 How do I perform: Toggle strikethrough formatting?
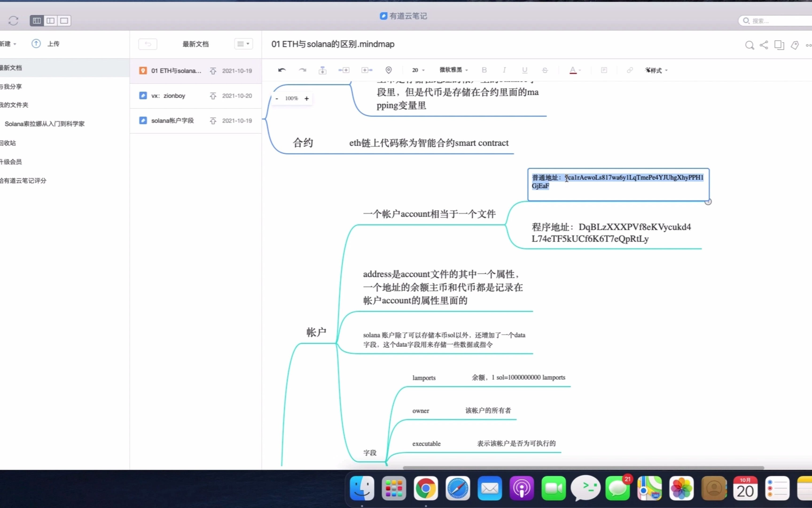click(545, 70)
